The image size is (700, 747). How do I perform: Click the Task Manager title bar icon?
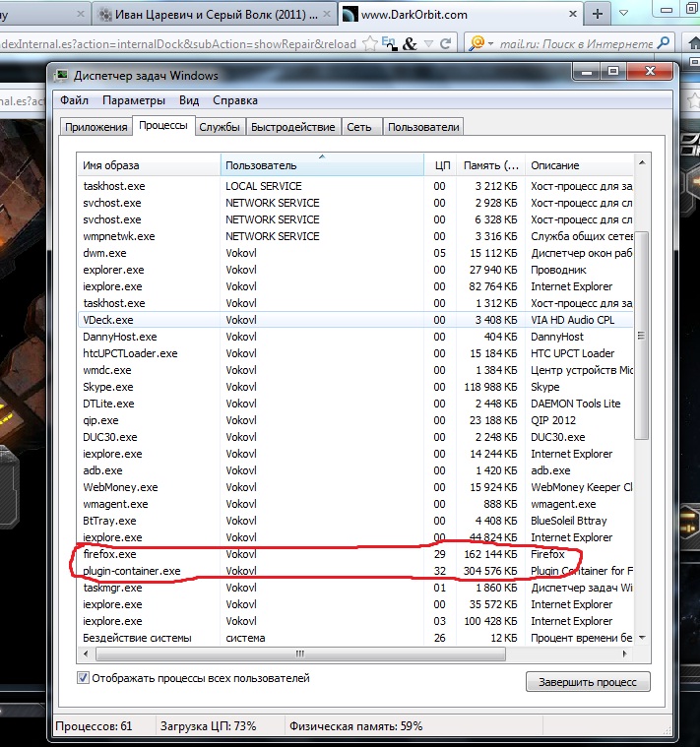pyautogui.click(x=61, y=76)
